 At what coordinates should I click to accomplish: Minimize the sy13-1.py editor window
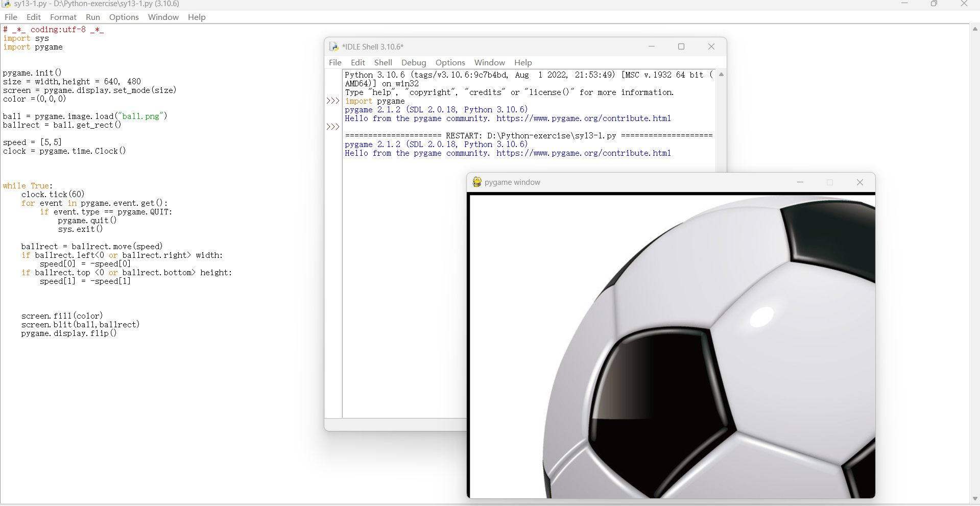[904, 4]
